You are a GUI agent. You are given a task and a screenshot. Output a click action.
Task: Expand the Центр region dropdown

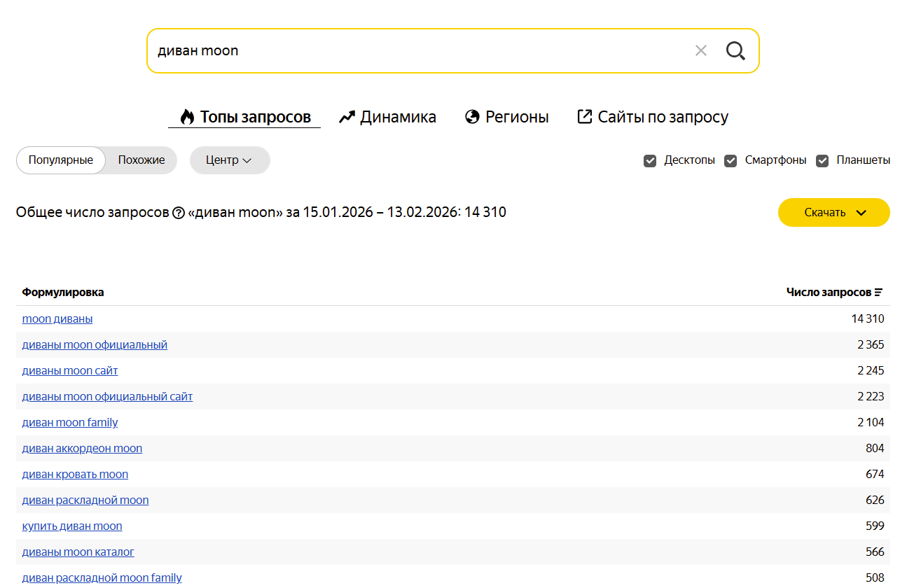[229, 160]
